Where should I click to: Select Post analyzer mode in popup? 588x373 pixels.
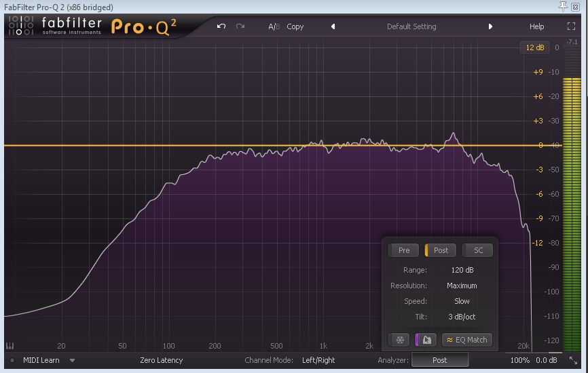click(440, 250)
